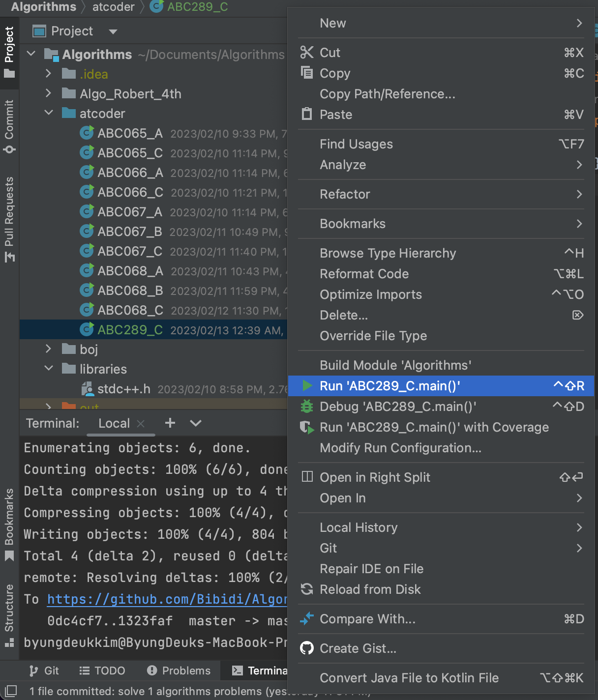The height and width of the screenshot is (700, 598).
Task: Open the Pull Requests sidebar tool window
Action: pos(9,219)
